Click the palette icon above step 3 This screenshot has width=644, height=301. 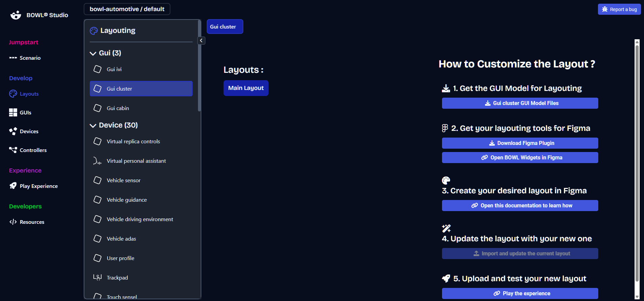446,181
